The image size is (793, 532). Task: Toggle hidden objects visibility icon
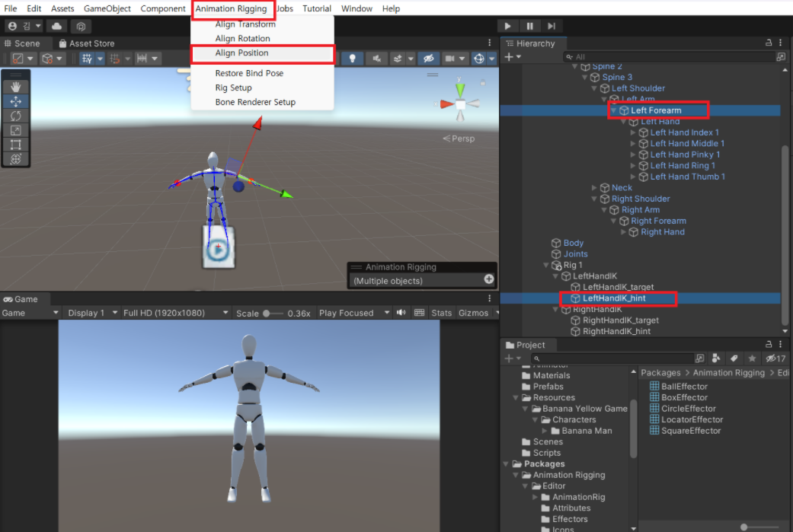coord(428,59)
